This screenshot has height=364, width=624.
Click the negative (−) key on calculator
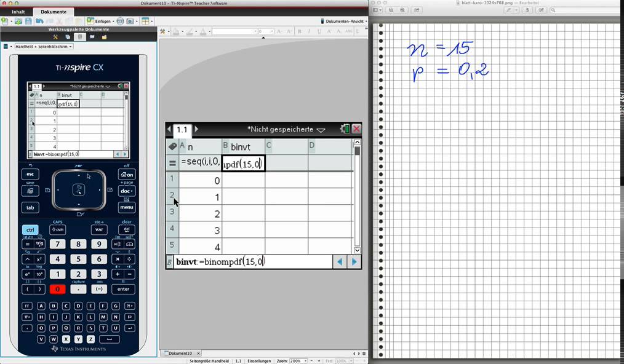pyautogui.click(x=99, y=289)
